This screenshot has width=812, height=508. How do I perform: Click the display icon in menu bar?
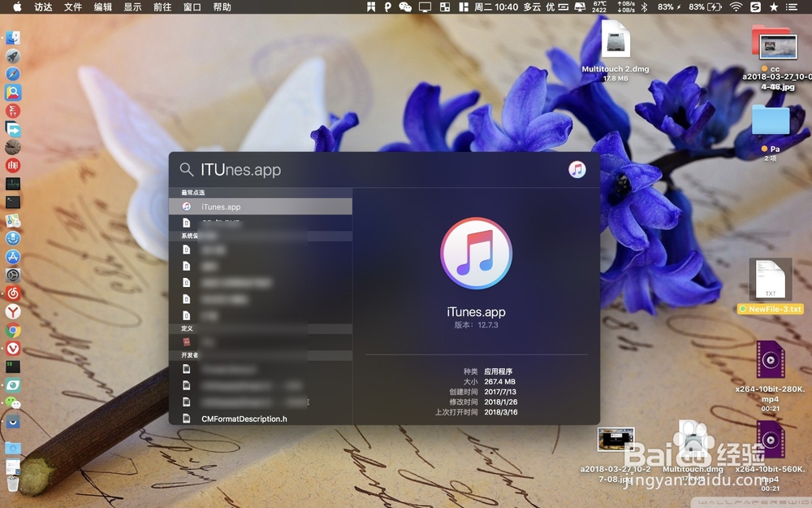[425, 7]
